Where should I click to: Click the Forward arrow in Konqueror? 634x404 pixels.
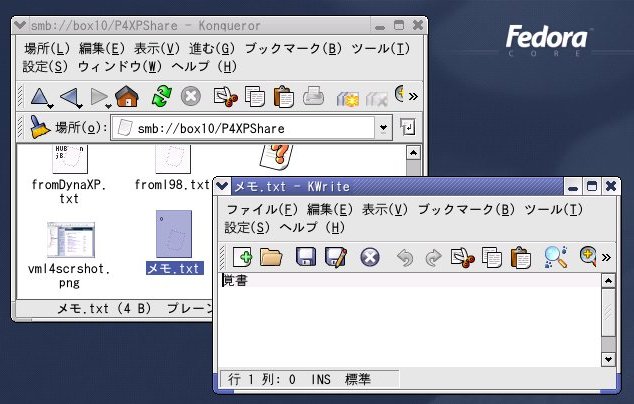pos(98,97)
